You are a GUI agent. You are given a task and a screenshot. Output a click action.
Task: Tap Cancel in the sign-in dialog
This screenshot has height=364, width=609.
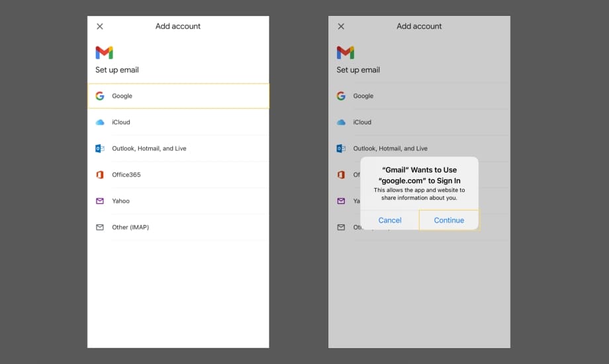[x=389, y=220]
